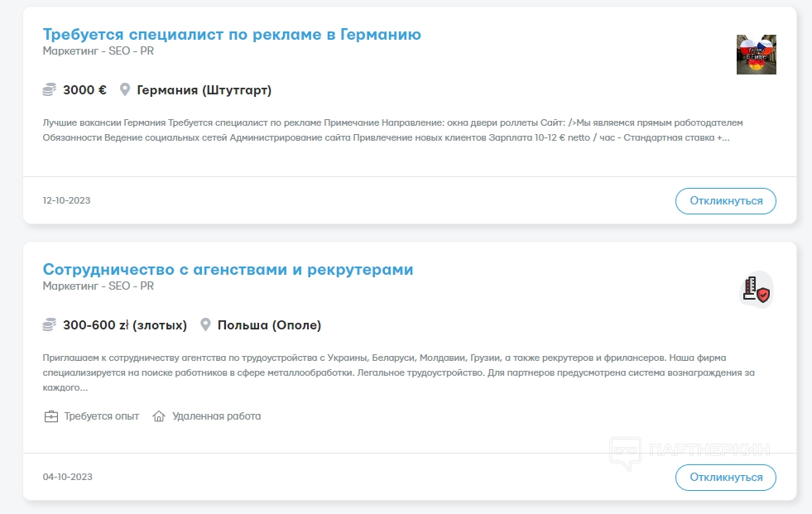812x514 pixels.
Task: Select the Маркетинг - SEO - PR category under the recruiters vacancy
Action: coord(98,286)
